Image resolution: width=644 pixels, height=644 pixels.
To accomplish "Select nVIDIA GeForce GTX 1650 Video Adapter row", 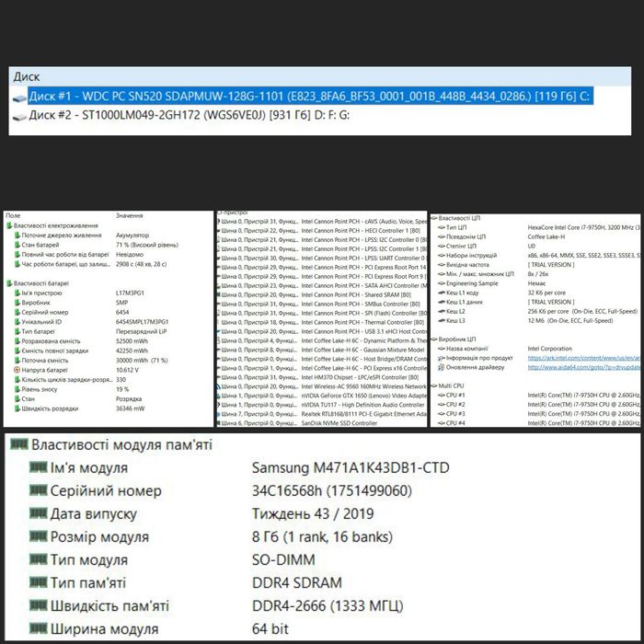I will tap(322, 396).
